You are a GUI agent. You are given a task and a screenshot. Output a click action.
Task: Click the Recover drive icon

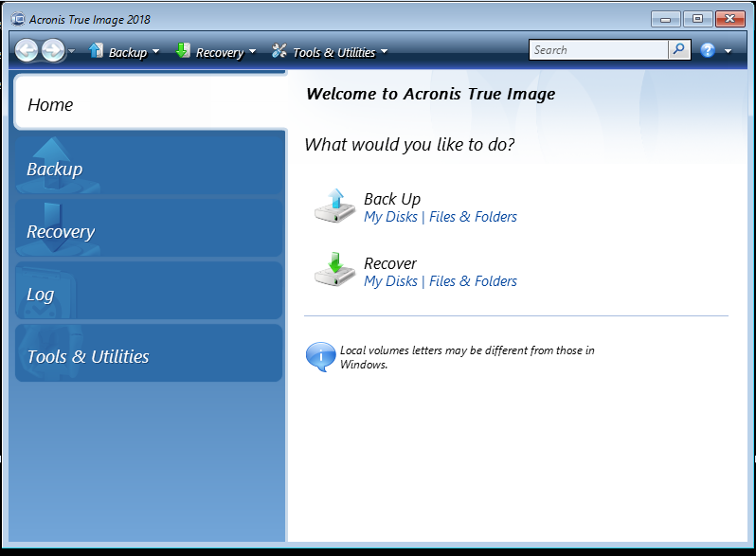tap(334, 270)
